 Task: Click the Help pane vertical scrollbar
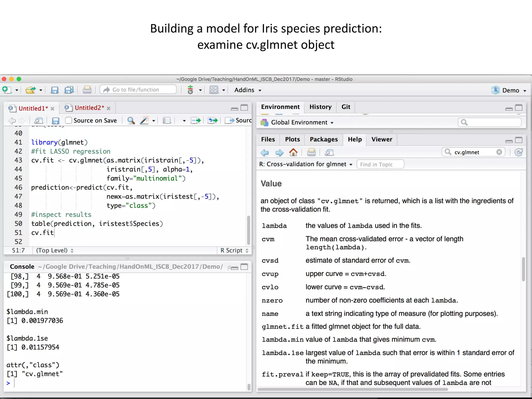point(523,269)
